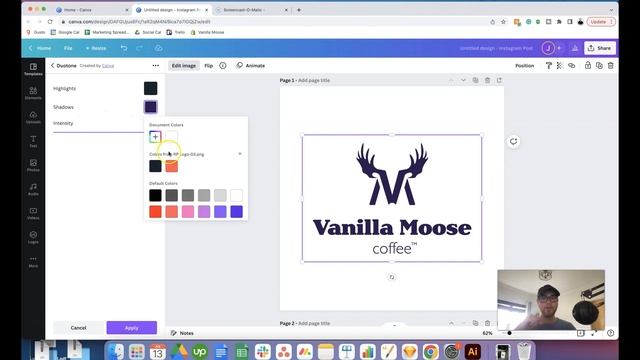The width and height of the screenshot is (640, 360).
Task: Go back from Duotone panel
Action: [53, 65]
